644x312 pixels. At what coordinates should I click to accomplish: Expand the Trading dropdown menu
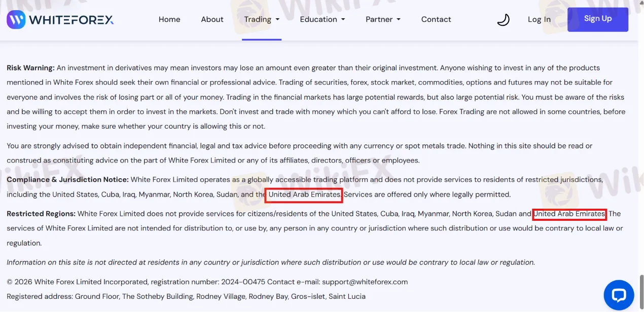[x=262, y=19]
